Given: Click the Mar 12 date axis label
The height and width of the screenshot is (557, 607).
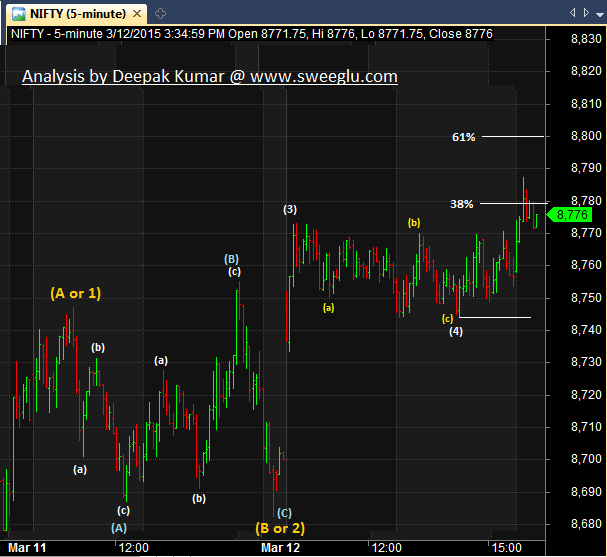Looking at the screenshot, I should (281, 548).
